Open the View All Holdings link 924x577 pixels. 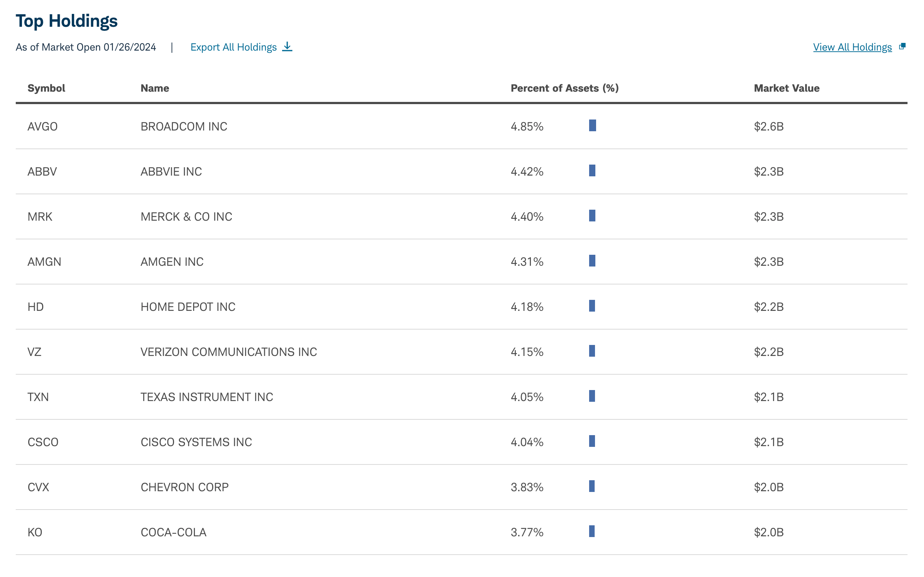(x=852, y=47)
